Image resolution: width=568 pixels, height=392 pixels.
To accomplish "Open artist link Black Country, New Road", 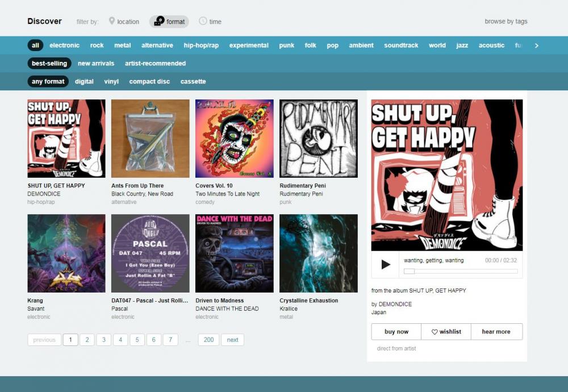I will pyautogui.click(x=142, y=194).
